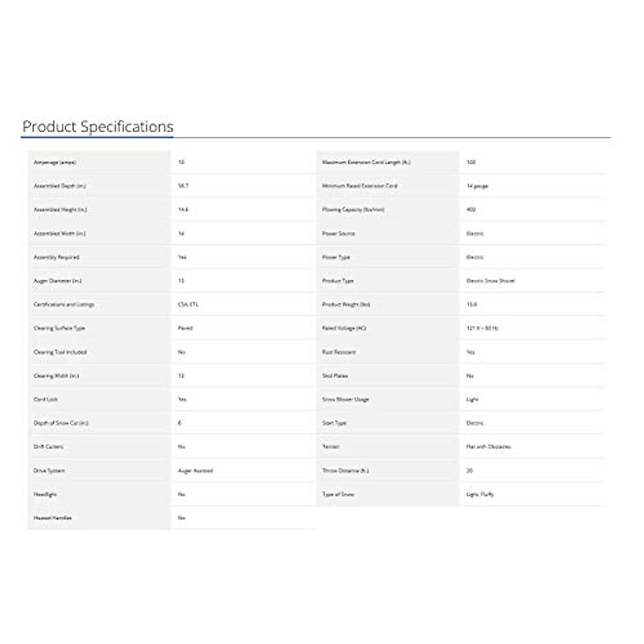Click the Throw Distance (ft.) label
Viewport: 644px width, 644px height.
point(346,471)
